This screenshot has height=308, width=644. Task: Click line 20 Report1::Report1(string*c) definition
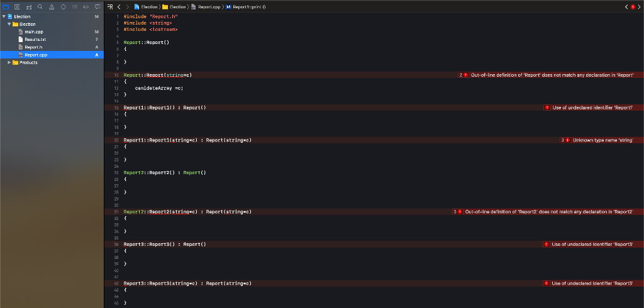click(x=187, y=140)
